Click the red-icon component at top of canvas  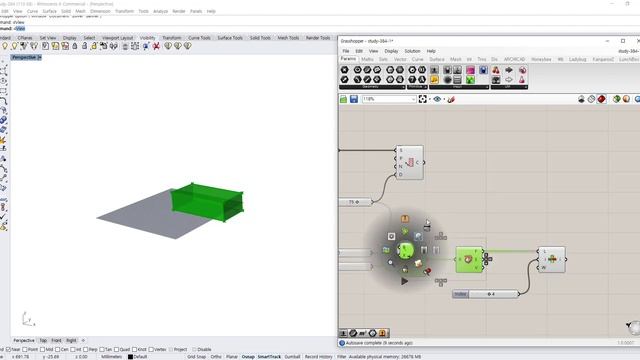410,162
